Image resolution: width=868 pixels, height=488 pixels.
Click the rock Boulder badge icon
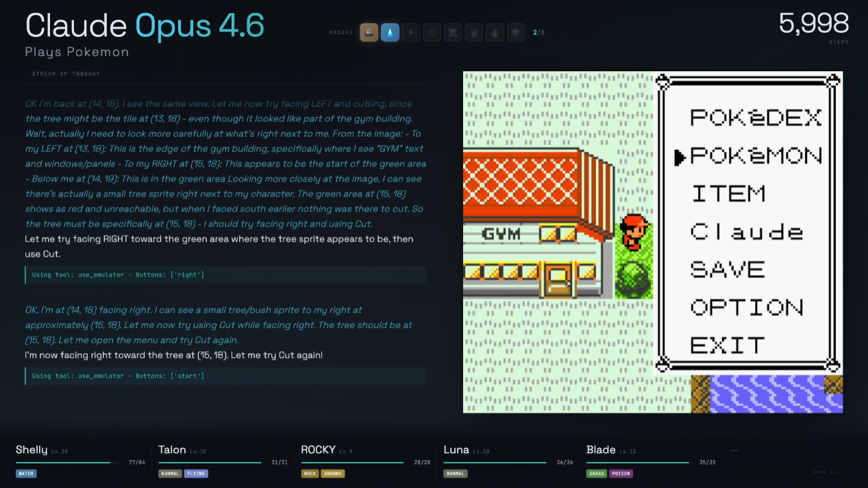369,32
